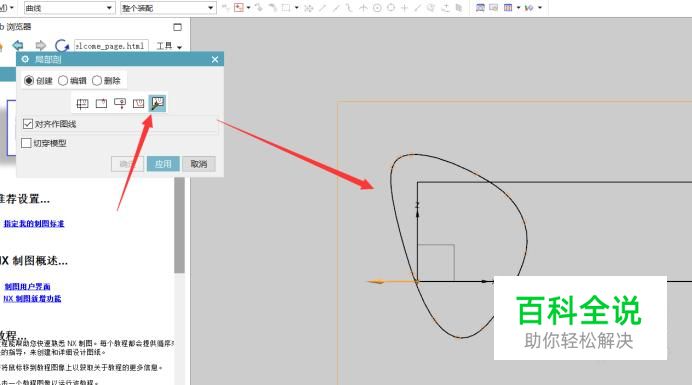Viewport: 692px width, 385px height.
Task: Click the browser panel vertical scrollbar
Action: [x=179, y=225]
